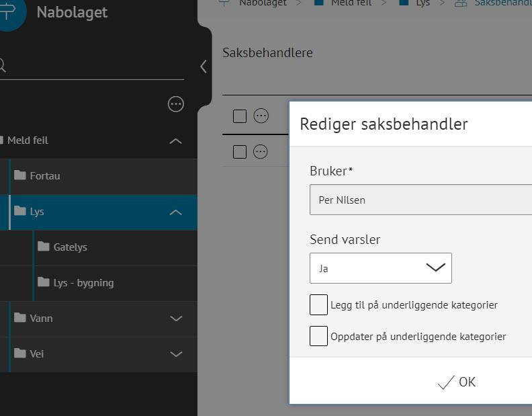
Task: Click the Lys - bygning folder icon
Action: pos(44,282)
